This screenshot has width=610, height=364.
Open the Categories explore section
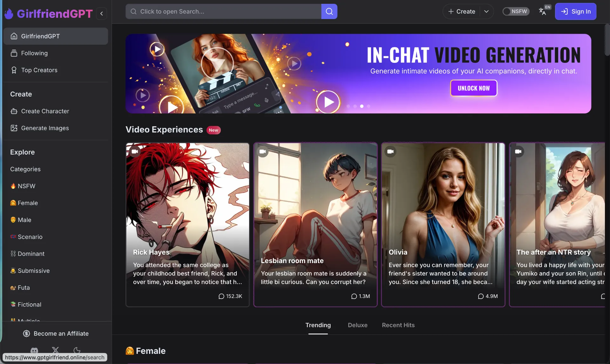click(25, 169)
